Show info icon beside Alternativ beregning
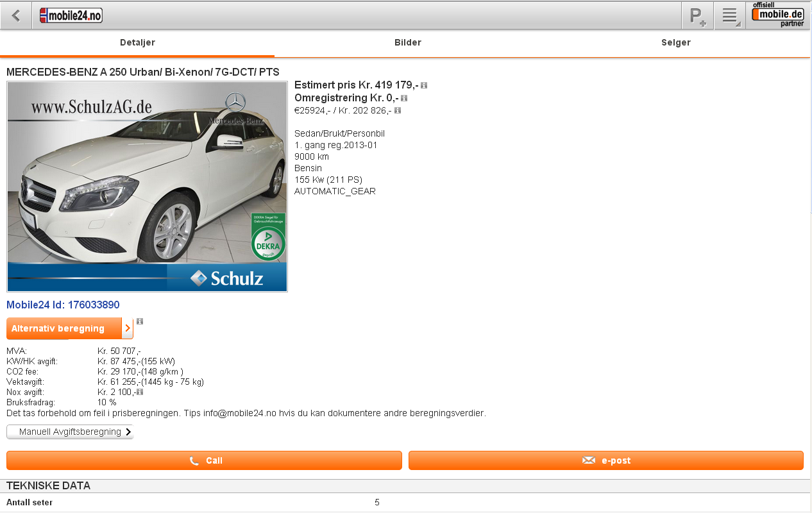This screenshot has width=812, height=513. 140,321
